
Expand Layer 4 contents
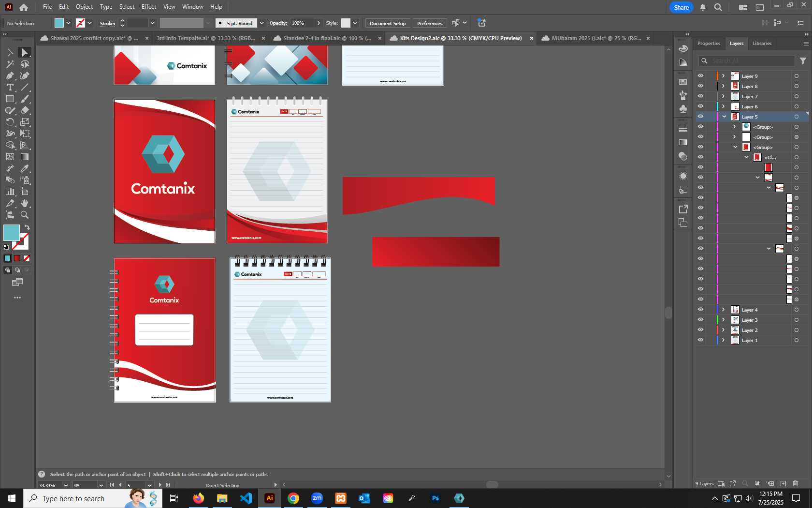point(724,310)
